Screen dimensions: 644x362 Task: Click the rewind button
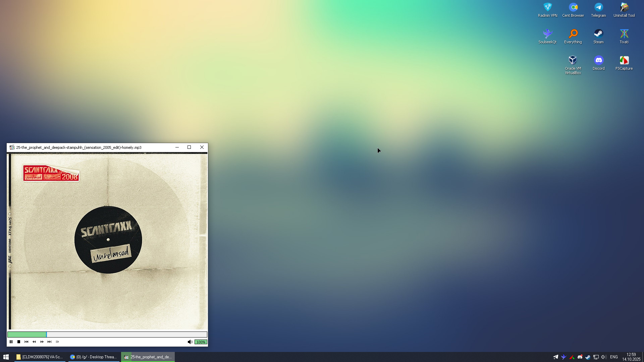pos(34,342)
